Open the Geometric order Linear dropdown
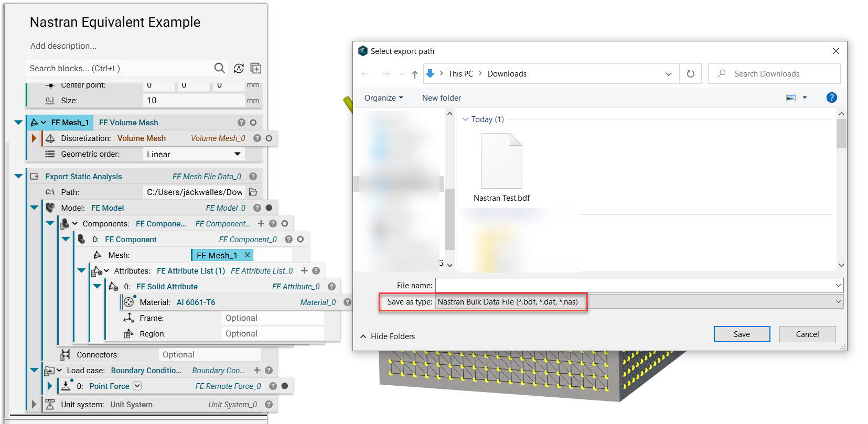The width and height of the screenshot is (868, 424). point(194,154)
